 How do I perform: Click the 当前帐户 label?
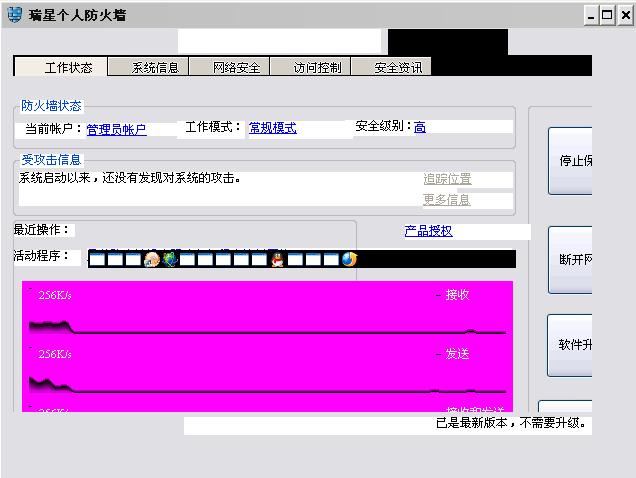[x=53, y=129]
